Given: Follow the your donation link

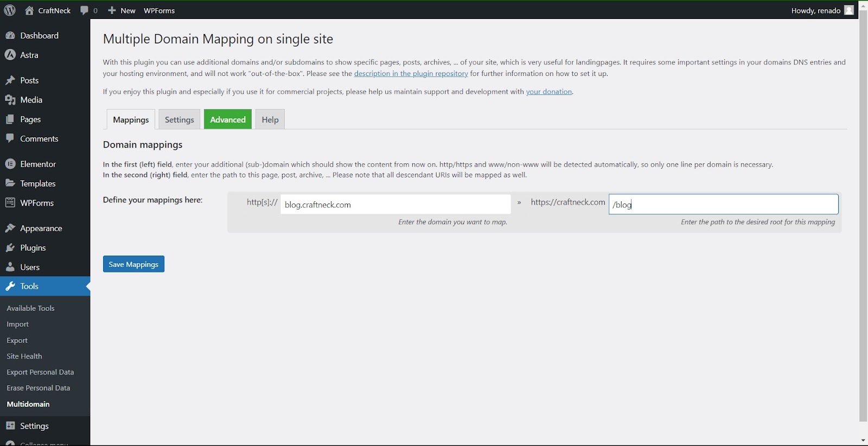Looking at the screenshot, I should [x=548, y=92].
